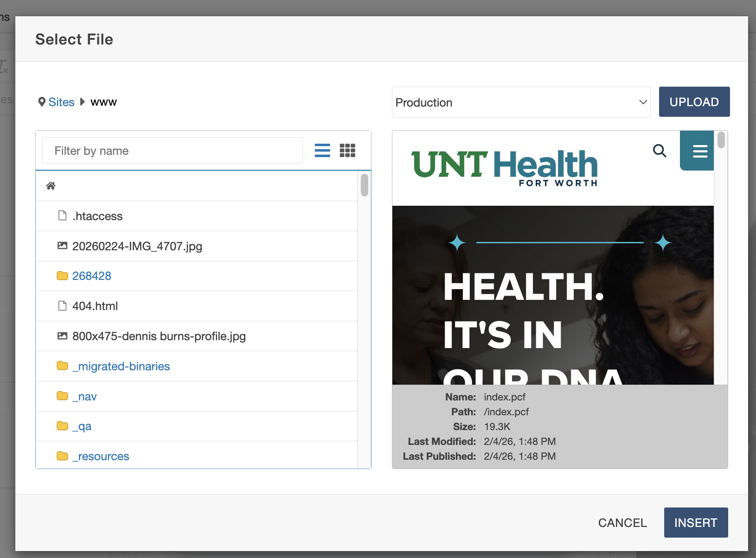Select the 20260224-IMG_4707.jpg image file
Viewport: 756px width, 558px height.
tap(137, 246)
